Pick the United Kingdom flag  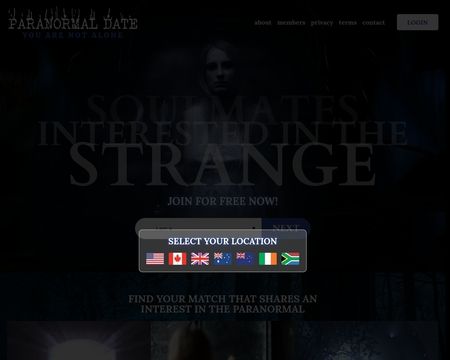(x=200, y=259)
